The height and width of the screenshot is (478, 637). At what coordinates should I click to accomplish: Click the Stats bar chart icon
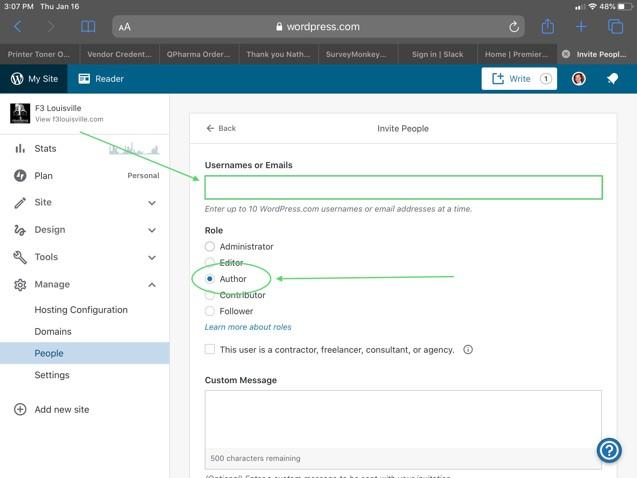20,149
